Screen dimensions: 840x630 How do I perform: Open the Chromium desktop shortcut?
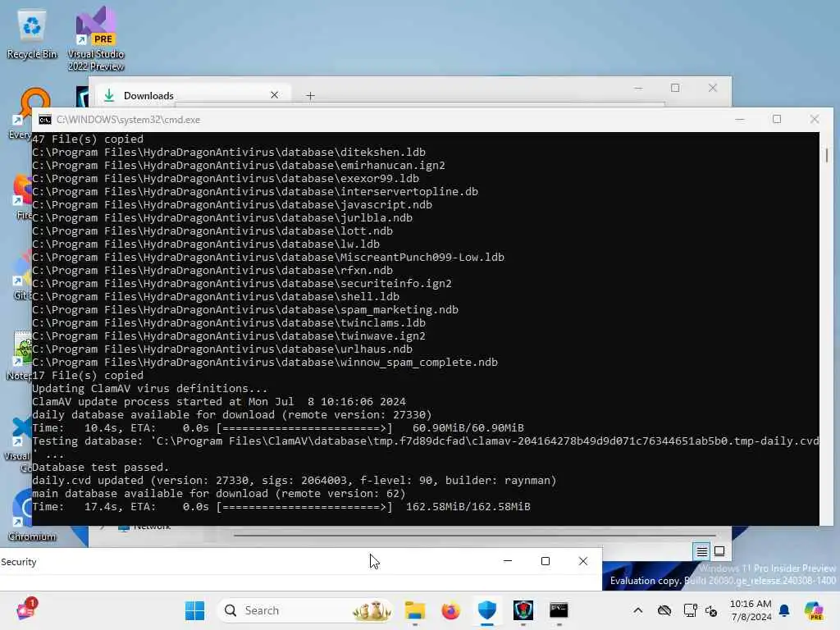pyautogui.click(x=31, y=515)
